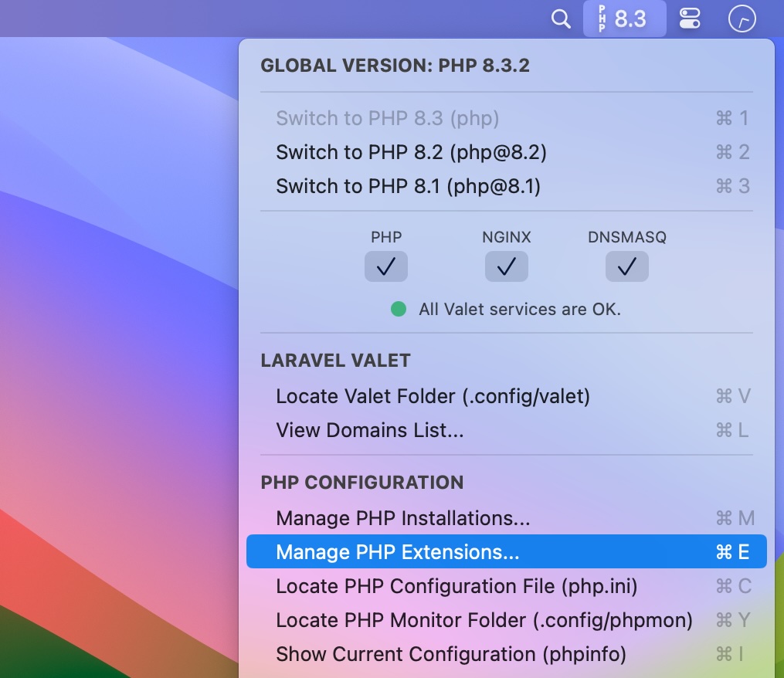Click the PHP Configuration section header
The height and width of the screenshot is (678, 784).
coord(362,483)
